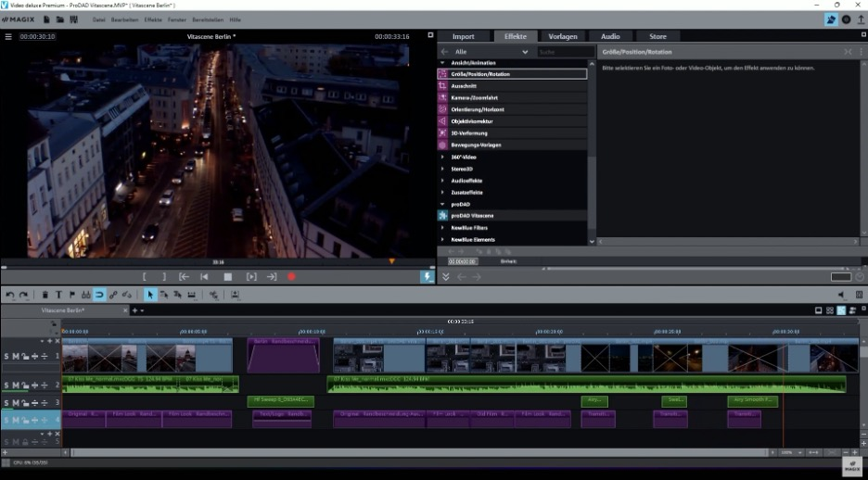Click the keyframe panel double-chevron icon
The width and height of the screenshot is (868, 480).
[x=445, y=277]
